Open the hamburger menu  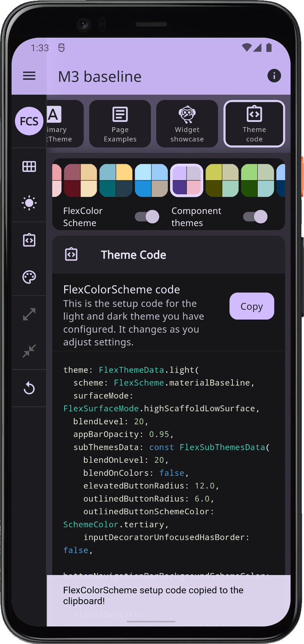tap(29, 76)
